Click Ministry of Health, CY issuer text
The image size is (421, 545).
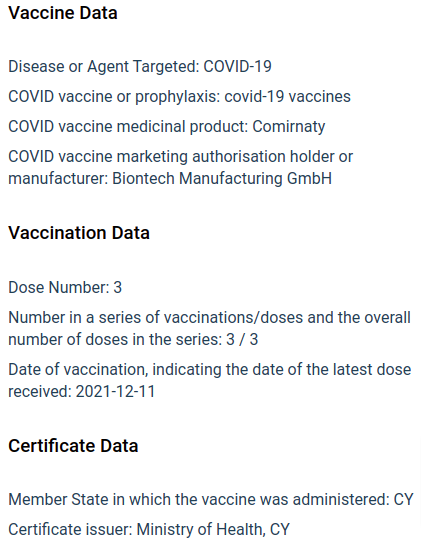pyautogui.click(x=213, y=529)
